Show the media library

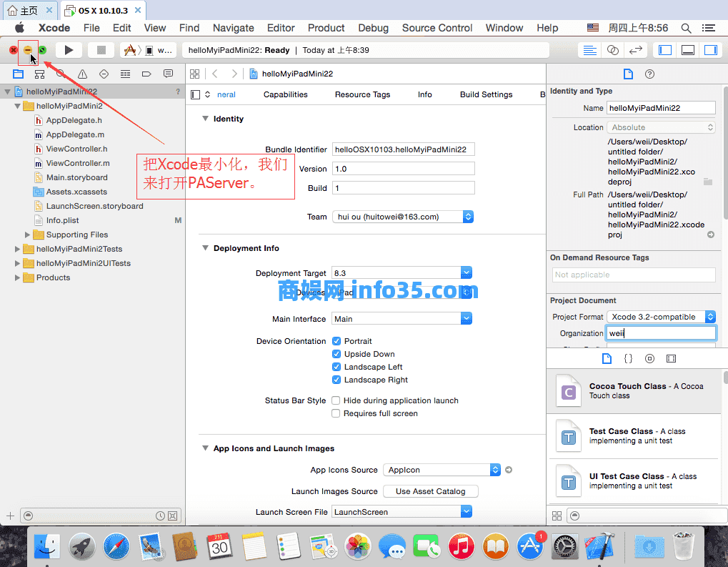click(x=671, y=358)
